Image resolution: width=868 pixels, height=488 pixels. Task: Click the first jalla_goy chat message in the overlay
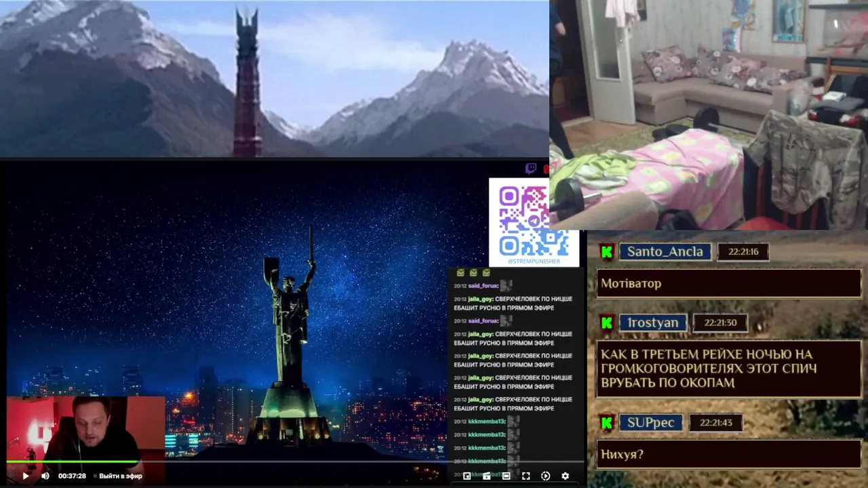coord(513,303)
